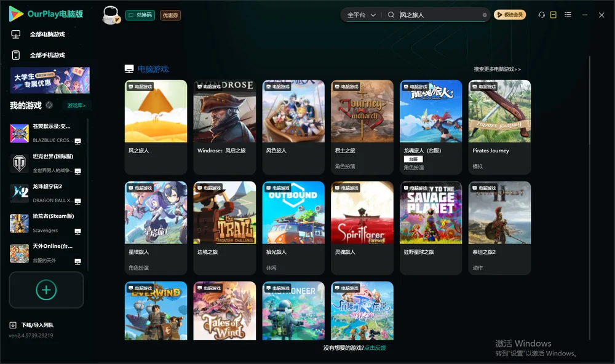Click the PC icon beside DRAGON BALL X...
This screenshot has height=364, width=615.
77,201
